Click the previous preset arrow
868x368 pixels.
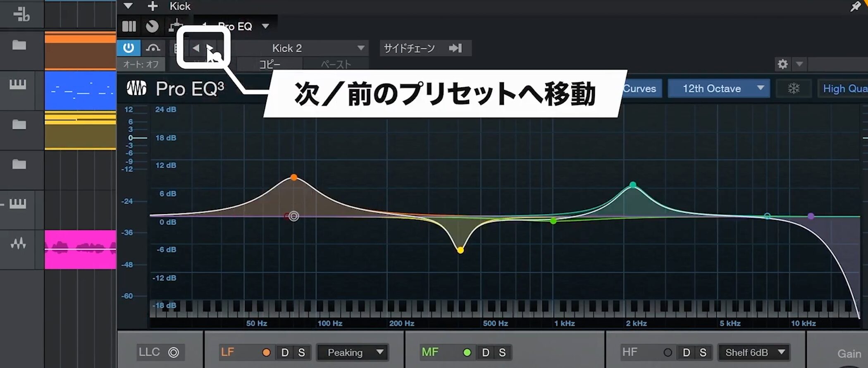tap(196, 48)
